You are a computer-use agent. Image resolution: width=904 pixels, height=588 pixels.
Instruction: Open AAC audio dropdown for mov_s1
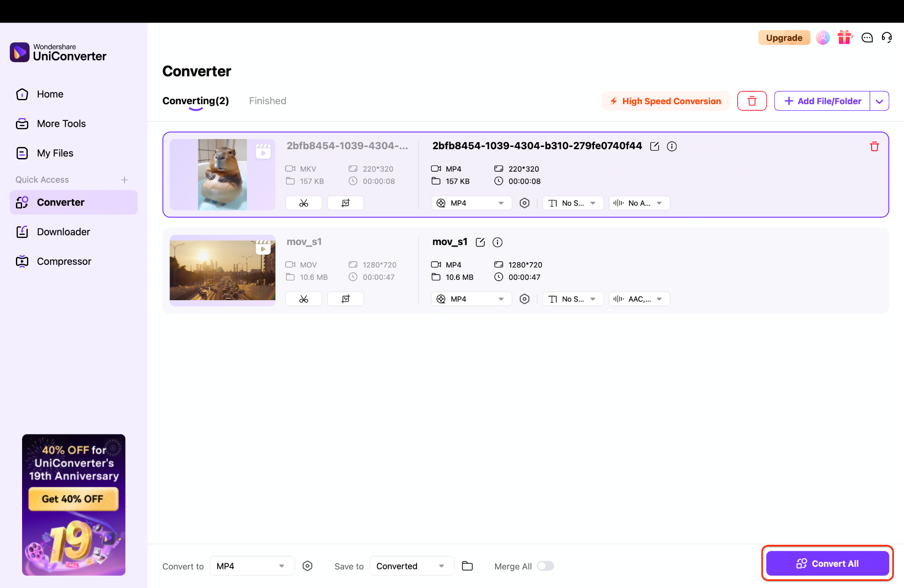639,299
